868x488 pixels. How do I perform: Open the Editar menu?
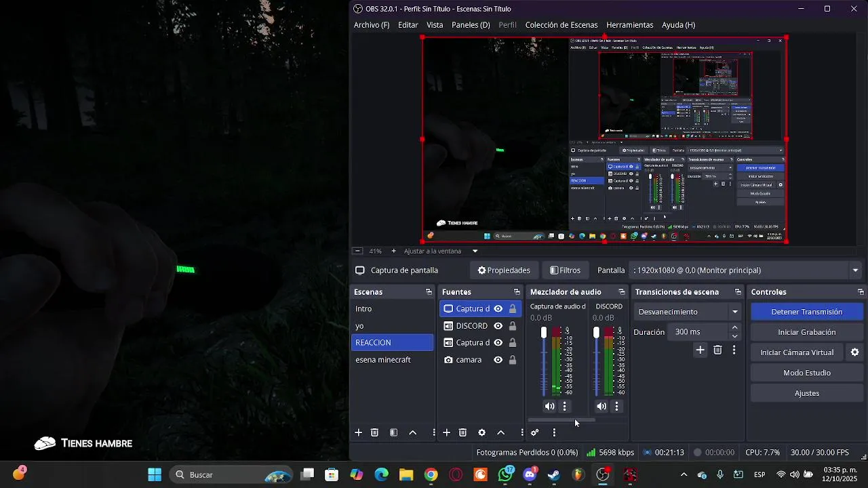[408, 25]
